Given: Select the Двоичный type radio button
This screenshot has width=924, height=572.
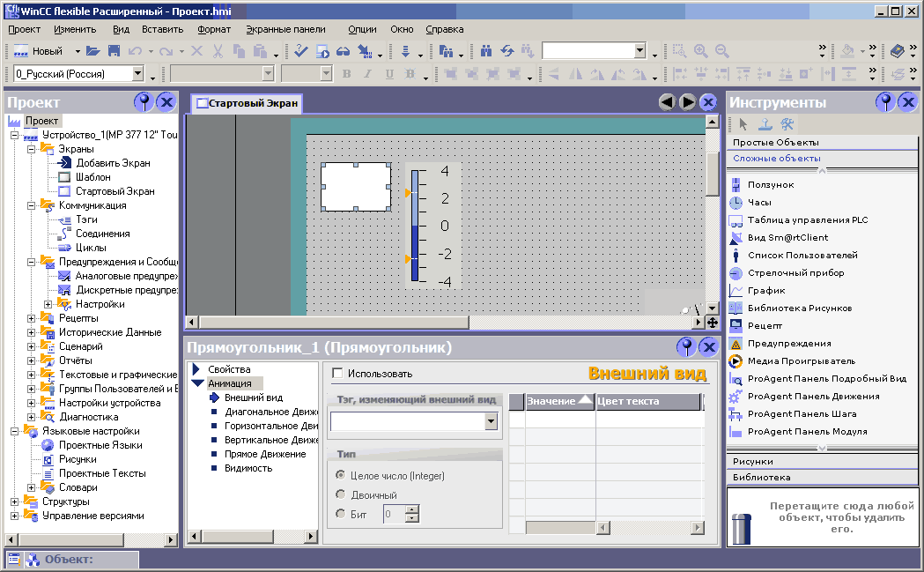Looking at the screenshot, I should pos(341,495).
